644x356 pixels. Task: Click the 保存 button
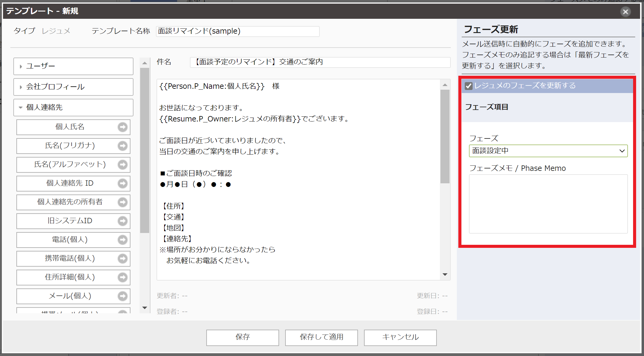(x=242, y=337)
